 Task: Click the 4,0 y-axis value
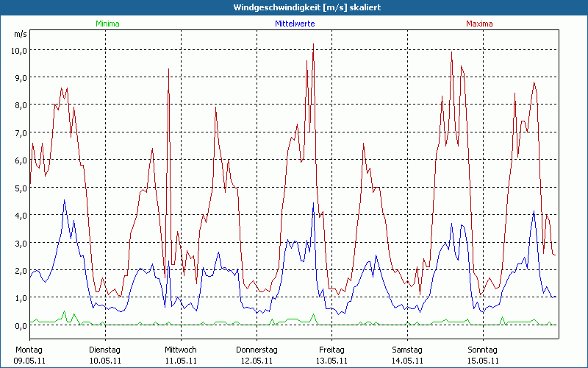(x=21, y=216)
